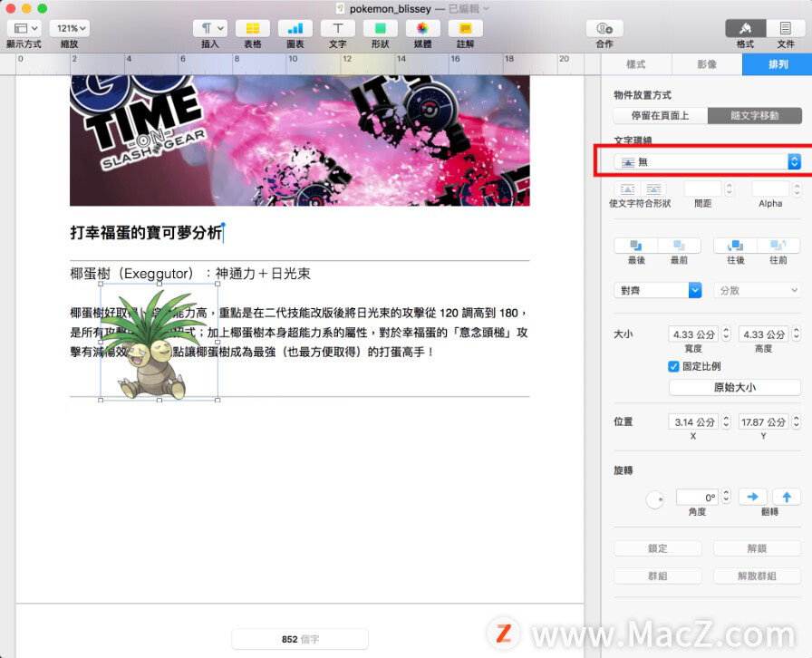Click the 間距 stepper arrows

[730, 189]
